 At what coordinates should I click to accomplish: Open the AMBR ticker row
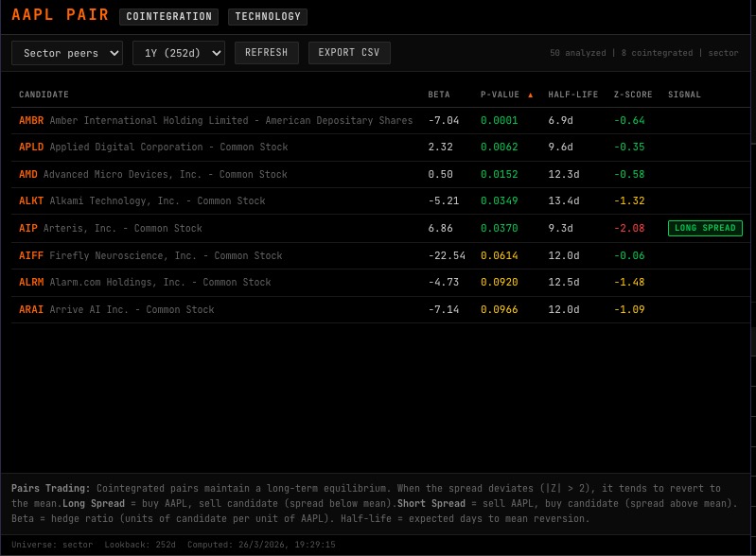pos(380,120)
